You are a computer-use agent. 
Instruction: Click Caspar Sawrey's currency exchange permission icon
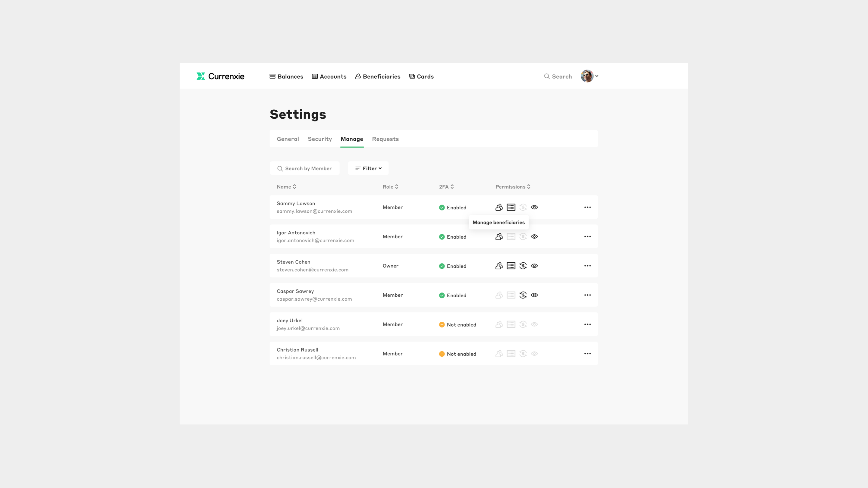523,295
